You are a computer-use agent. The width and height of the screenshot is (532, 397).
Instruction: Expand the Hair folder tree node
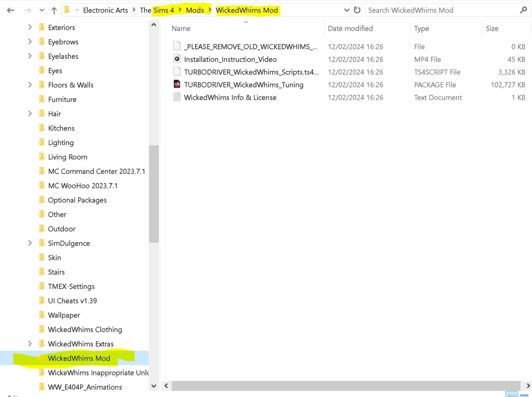point(30,114)
